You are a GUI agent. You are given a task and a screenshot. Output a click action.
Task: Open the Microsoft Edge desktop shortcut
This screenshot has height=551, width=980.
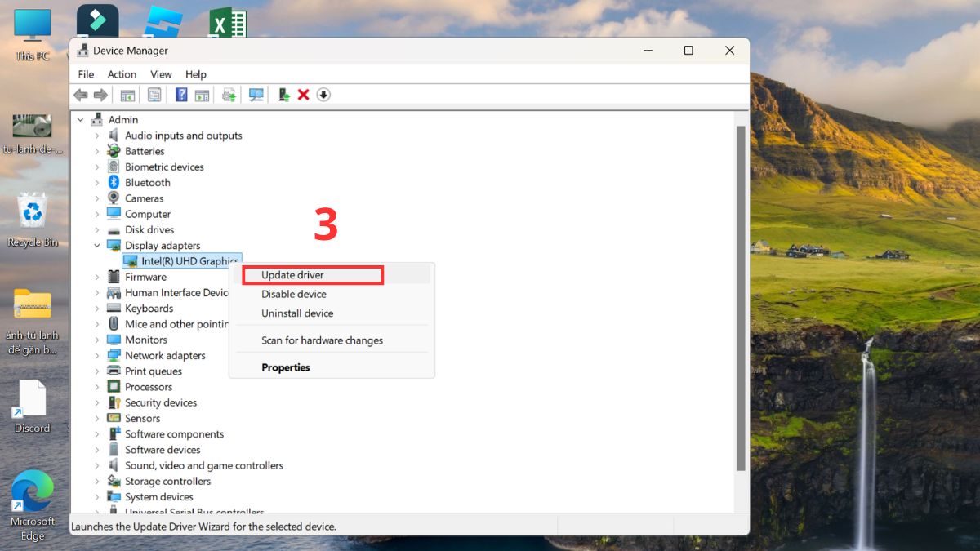[x=33, y=506]
